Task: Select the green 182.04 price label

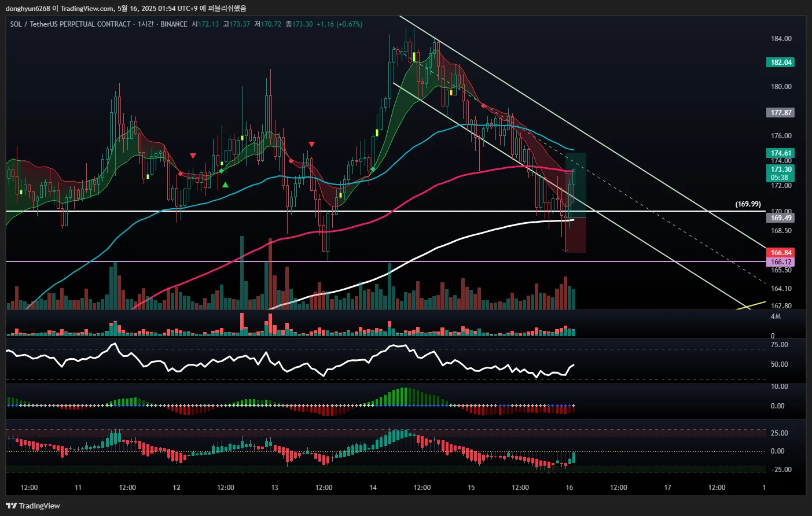Action: (x=781, y=62)
